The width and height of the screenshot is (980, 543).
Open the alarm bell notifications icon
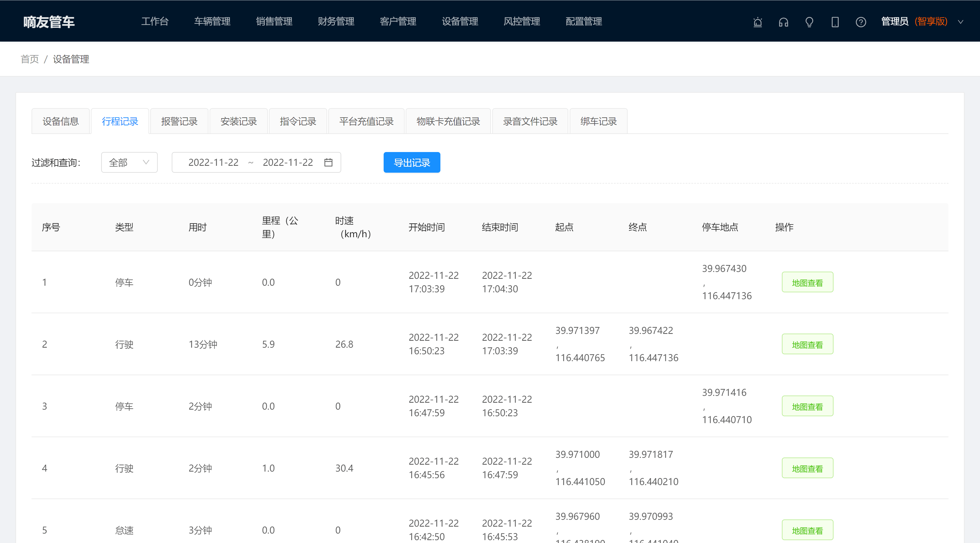(758, 22)
